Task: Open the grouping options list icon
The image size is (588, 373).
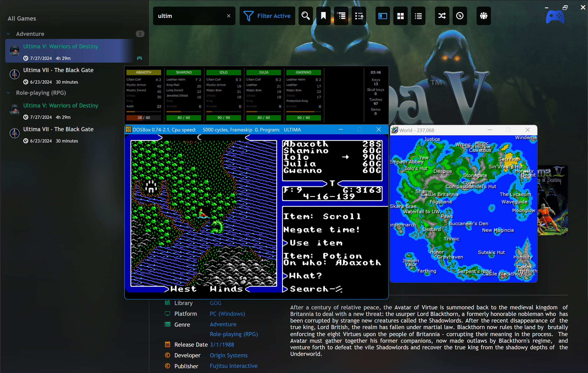Action: coord(341,16)
